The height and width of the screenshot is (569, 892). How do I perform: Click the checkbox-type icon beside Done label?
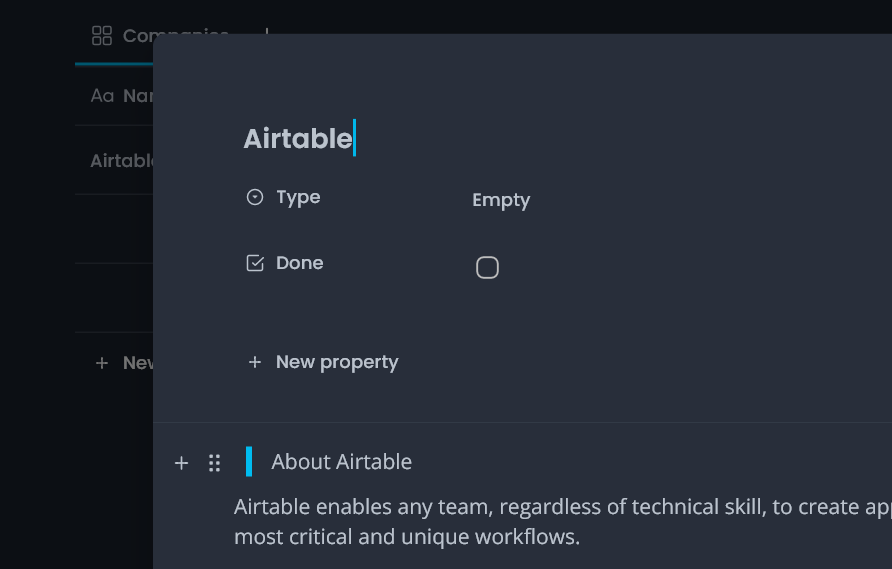point(255,263)
